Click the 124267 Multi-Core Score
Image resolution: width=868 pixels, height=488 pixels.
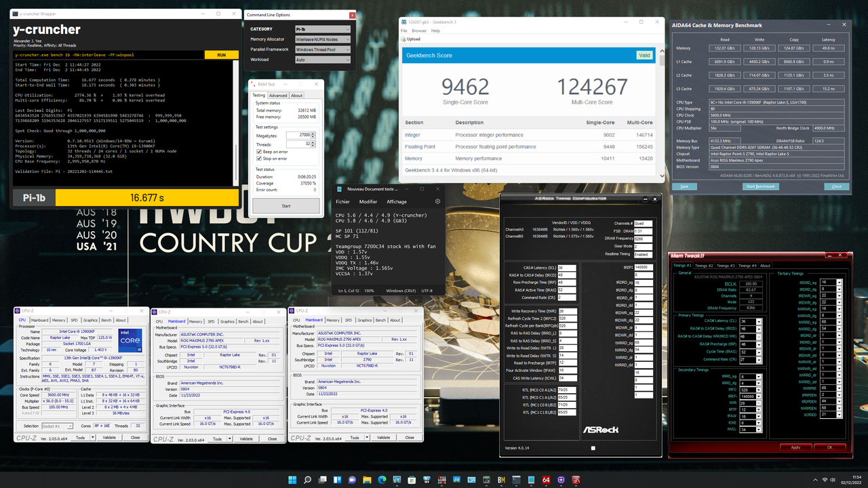(593, 87)
